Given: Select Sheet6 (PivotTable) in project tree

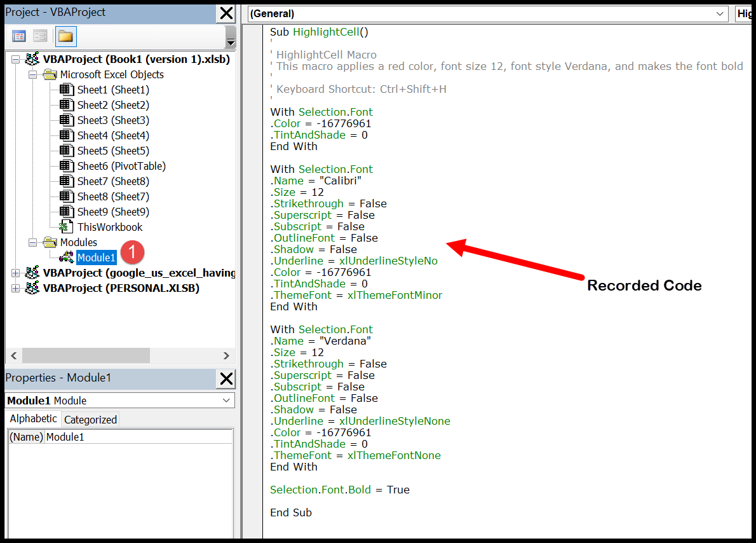Looking at the screenshot, I should point(121,166).
